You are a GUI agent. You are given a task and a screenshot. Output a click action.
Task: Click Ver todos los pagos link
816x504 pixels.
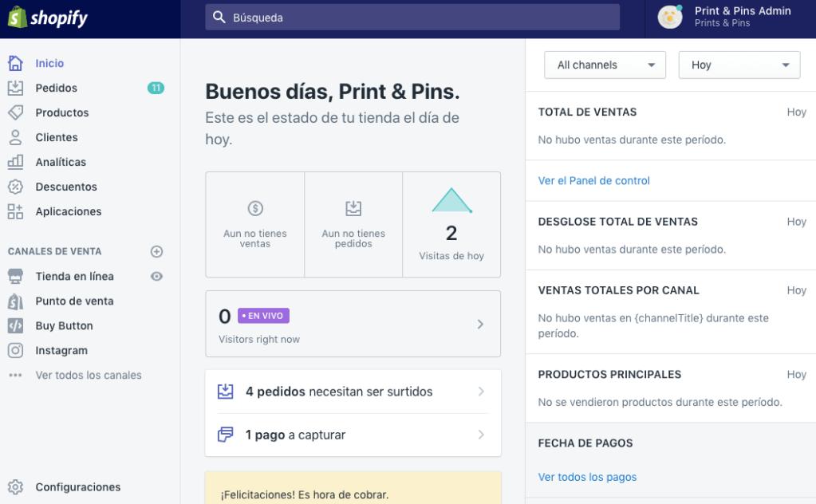(587, 477)
